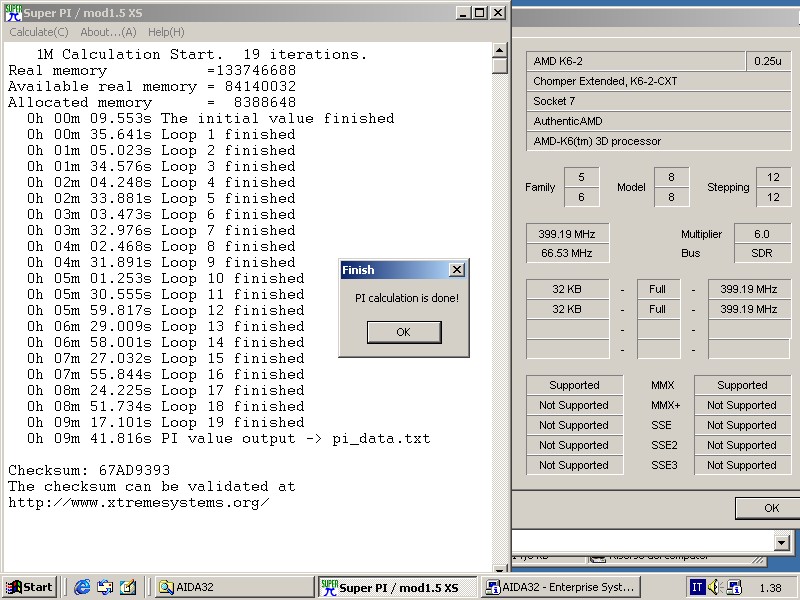Viewport: 800px width, 600px height.
Task: Maximize the Super PI window
Action: click(x=480, y=13)
